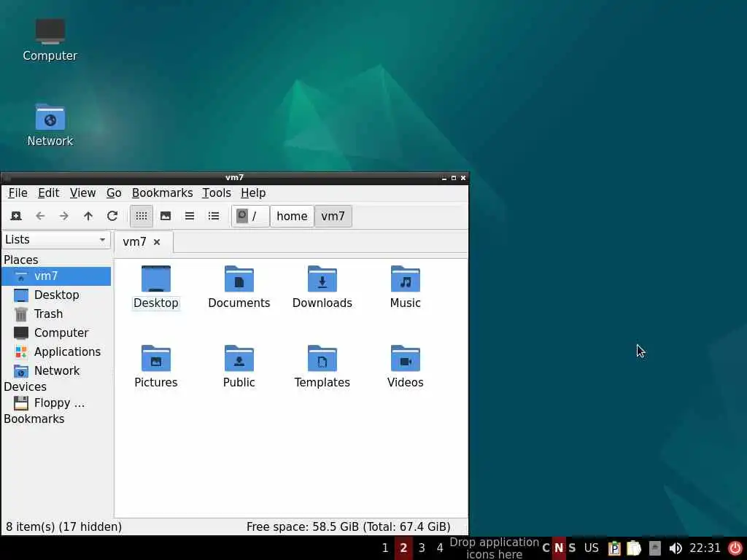Open the Edit menu
This screenshot has height=560, width=747.
tap(49, 192)
